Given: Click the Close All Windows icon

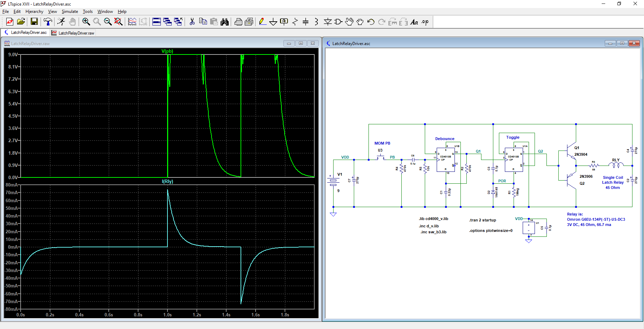Looking at the screenshot, I should click(178, 22).
